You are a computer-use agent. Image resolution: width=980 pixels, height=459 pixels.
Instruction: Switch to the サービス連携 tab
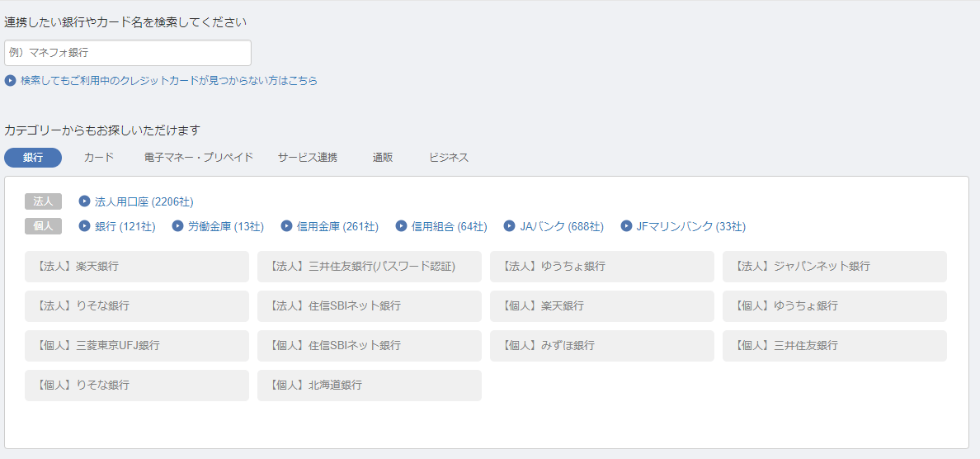tap(308, 158)
